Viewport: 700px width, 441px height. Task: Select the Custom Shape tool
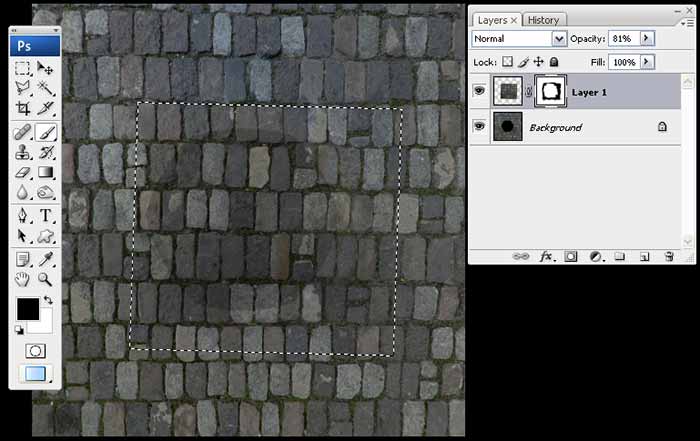[46, 236]
